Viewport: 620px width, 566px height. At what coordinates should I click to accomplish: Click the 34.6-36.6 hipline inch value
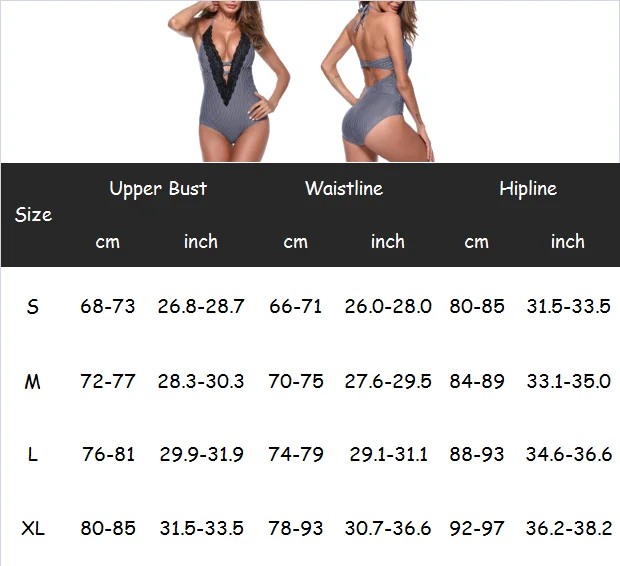click(569, 454)
